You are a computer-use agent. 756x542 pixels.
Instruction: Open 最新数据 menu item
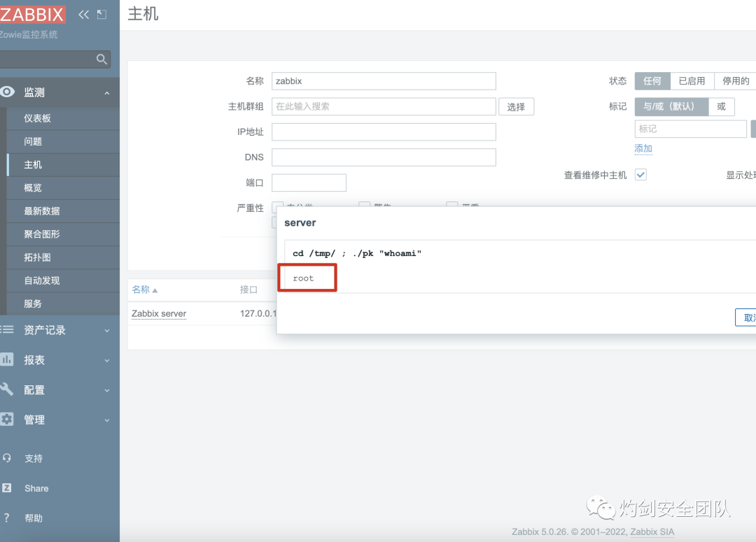tap(63, 211)
